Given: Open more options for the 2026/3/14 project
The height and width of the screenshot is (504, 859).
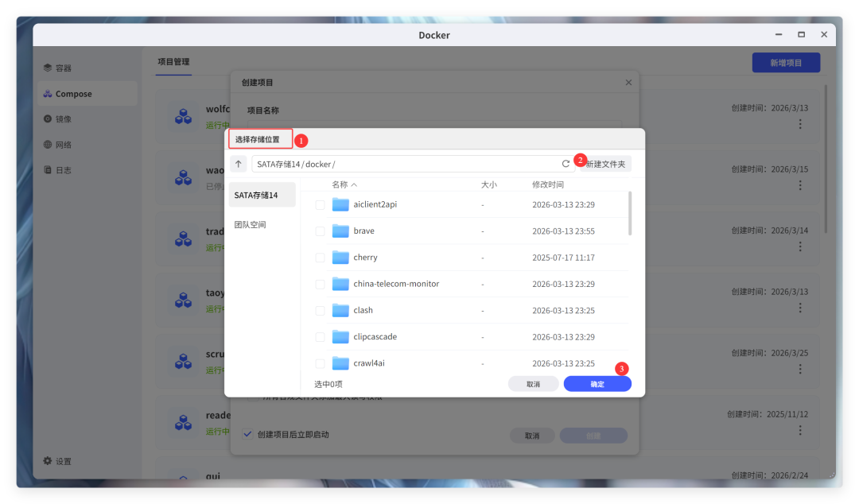Looking at the screenshot, I should 800,246.
